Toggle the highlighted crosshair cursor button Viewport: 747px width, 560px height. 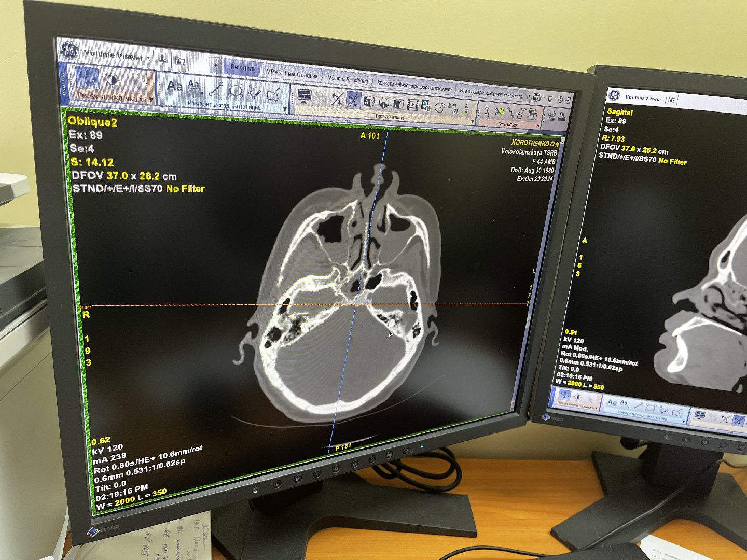pyautogui.click(x=353, y=99)
